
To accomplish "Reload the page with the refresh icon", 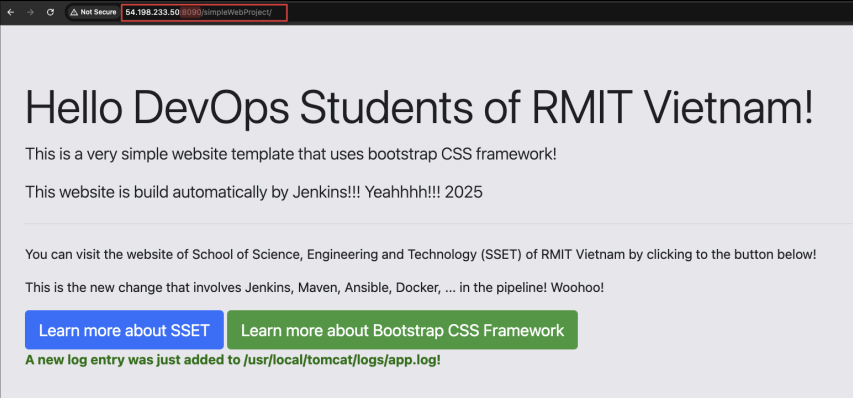I will coord(50,12).
